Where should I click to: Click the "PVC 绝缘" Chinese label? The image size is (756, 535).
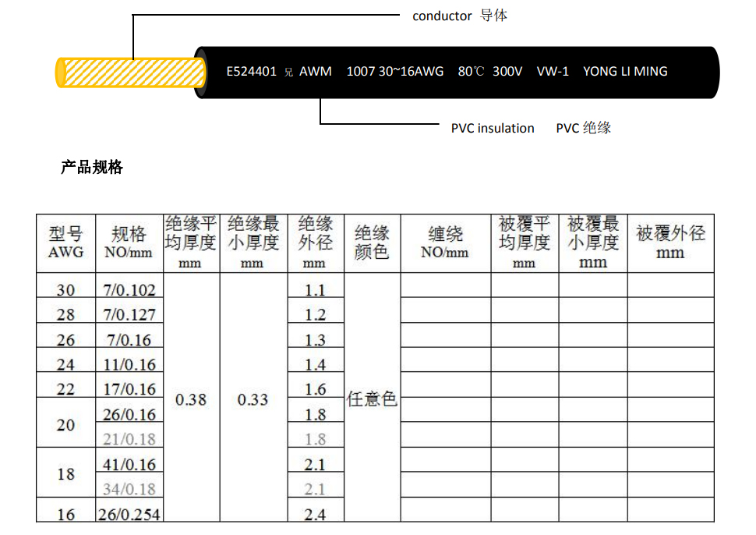583,128
